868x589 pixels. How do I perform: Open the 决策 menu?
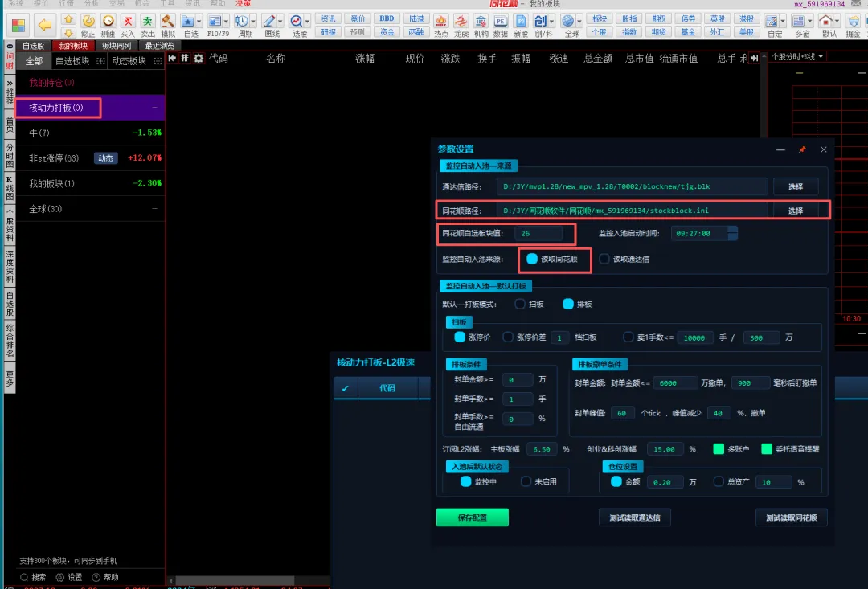(x=243, y=3)
